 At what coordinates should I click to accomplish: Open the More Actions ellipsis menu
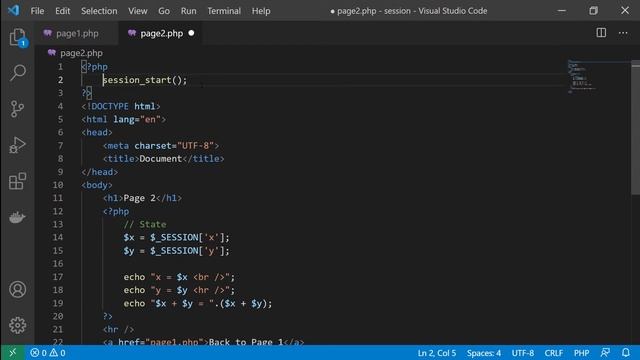coord(623,33)
